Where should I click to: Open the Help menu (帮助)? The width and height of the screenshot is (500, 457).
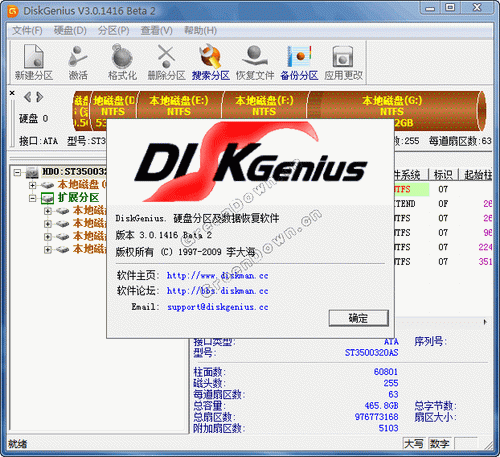(200, 31)
